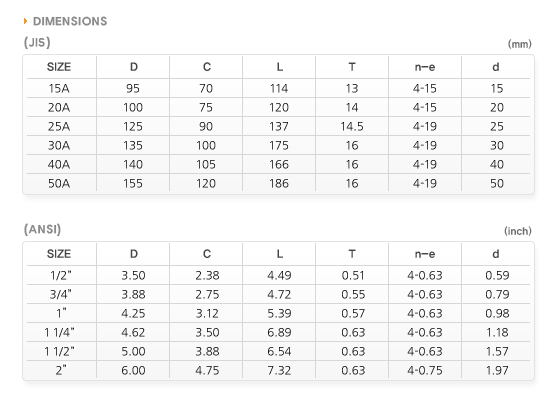Select the 1 1/4" size cell
Image resolution: width=556 pixels, height=401 pixels.
tap(59, 333)
